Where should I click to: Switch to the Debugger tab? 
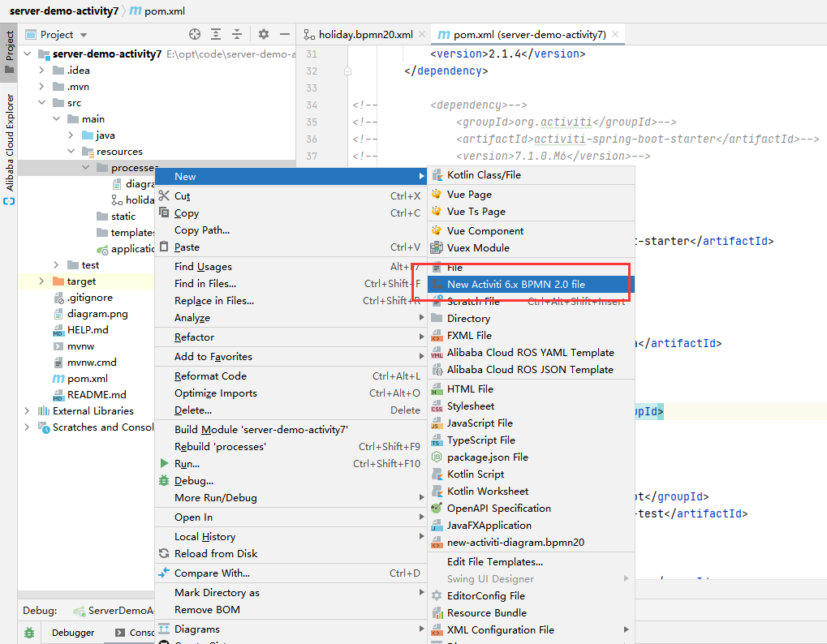[x=73, y=633]
